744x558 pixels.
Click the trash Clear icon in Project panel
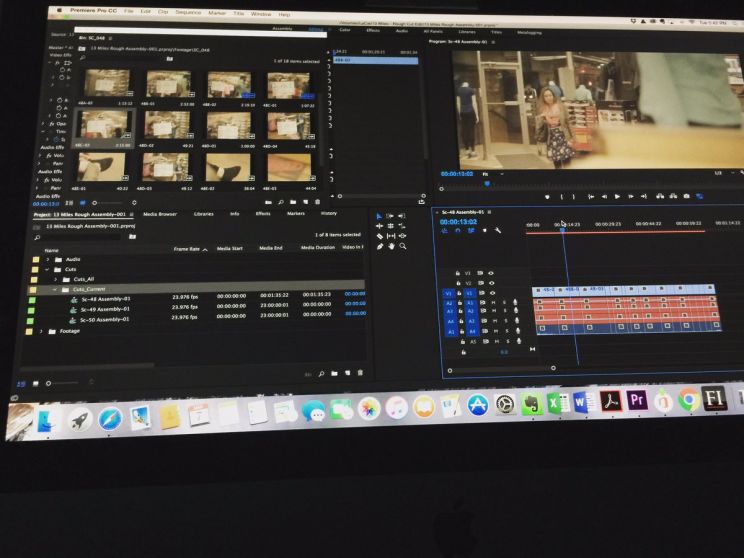pyautogui.click(x=360, y=373)
